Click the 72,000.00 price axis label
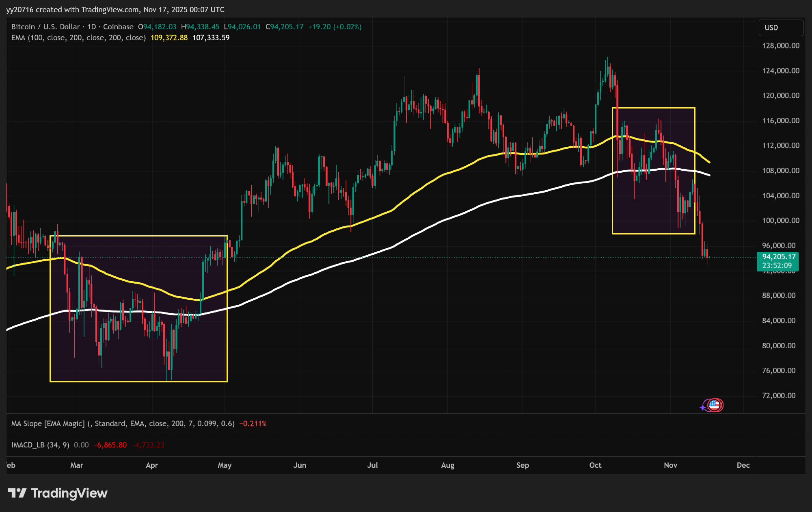Viewport: 812px width, 512px height. 778,395
